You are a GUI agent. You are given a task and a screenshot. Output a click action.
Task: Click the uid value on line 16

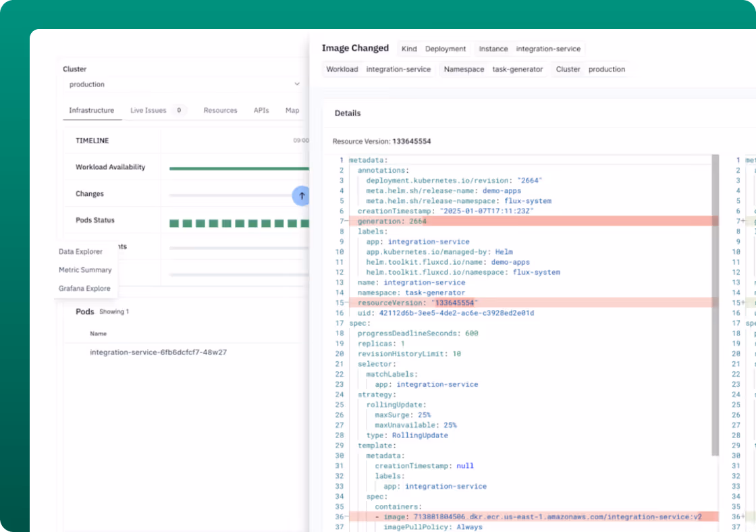pyautogui.click(x=456, y=313)
